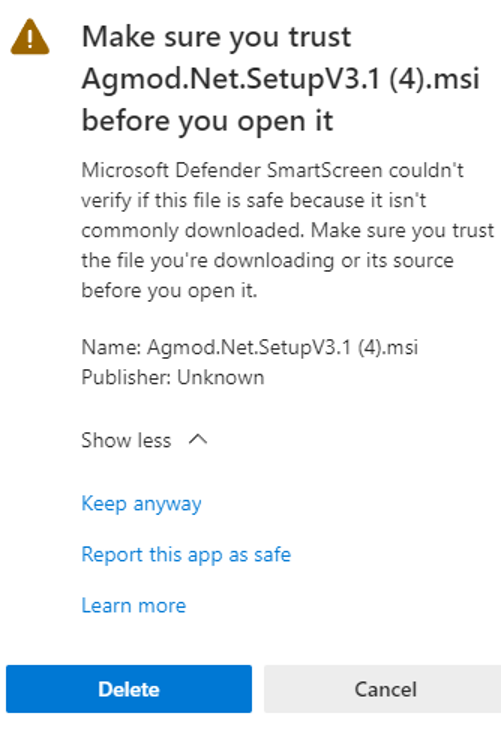Open Report this app as safe
The height and width of the screenshot is (734, 502).
(186, 555)
